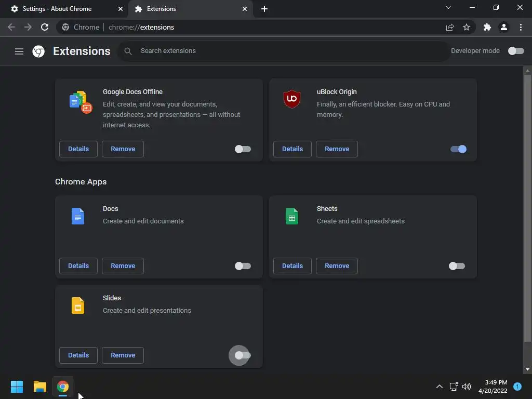Click the page vertical scrollbar thumb
532x399 pixels.
527,208
